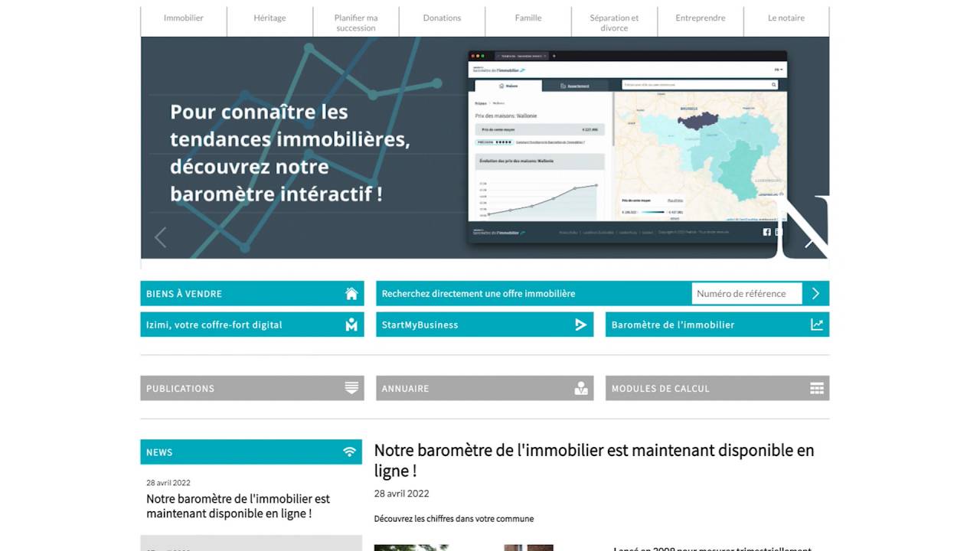Open the Baromètre de l'immobilier chart icon
980x551 pixels.
(x=815, y=324)
